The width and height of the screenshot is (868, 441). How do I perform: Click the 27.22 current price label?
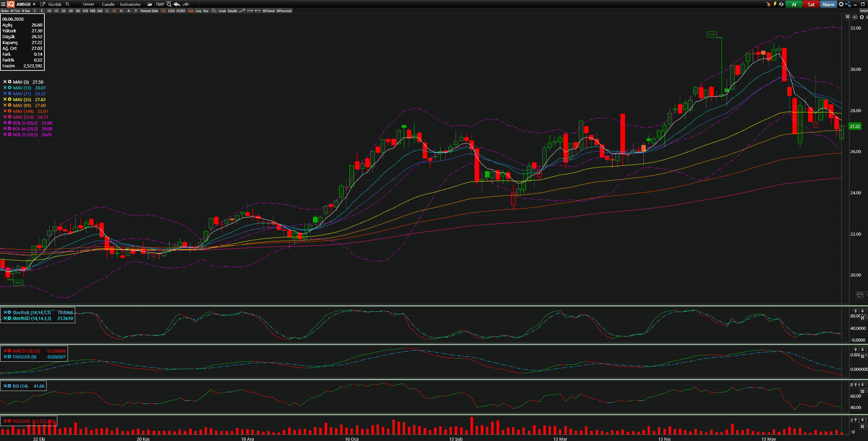click(855, 126)
